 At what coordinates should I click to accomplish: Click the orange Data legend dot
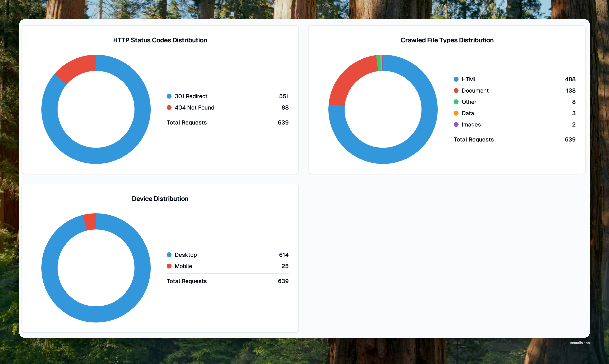coord(456,113)
